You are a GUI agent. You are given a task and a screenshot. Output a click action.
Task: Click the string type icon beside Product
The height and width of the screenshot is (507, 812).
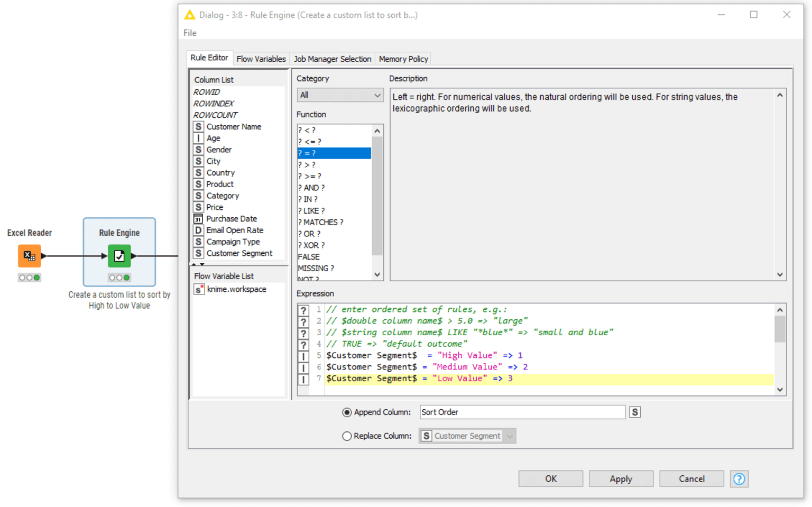[x=198, y=185]
